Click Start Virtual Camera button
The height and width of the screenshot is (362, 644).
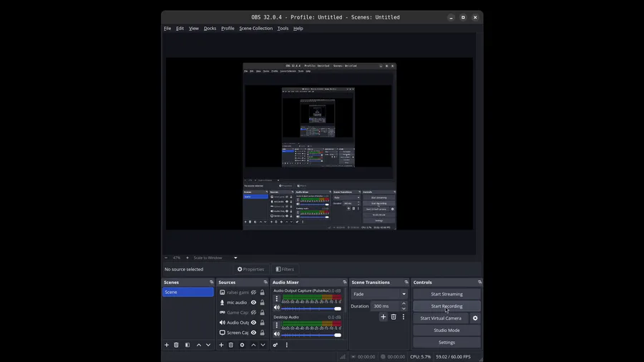(x=441, y=318)
